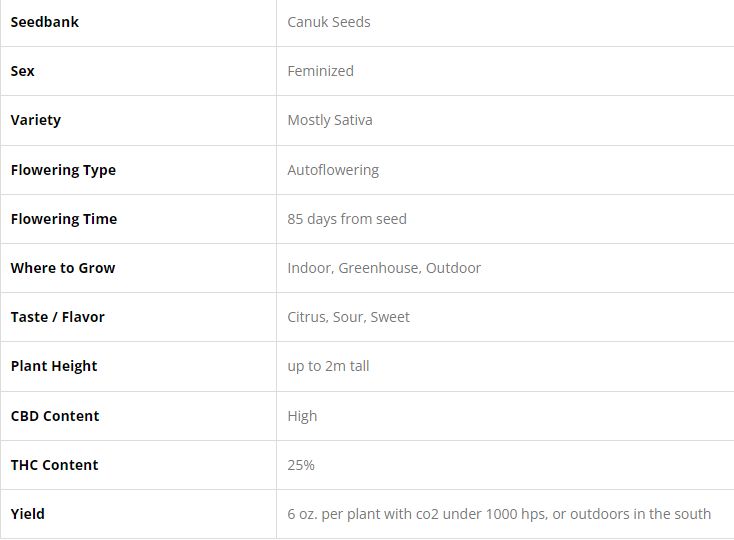Select the 85 days from seed text

346,219
